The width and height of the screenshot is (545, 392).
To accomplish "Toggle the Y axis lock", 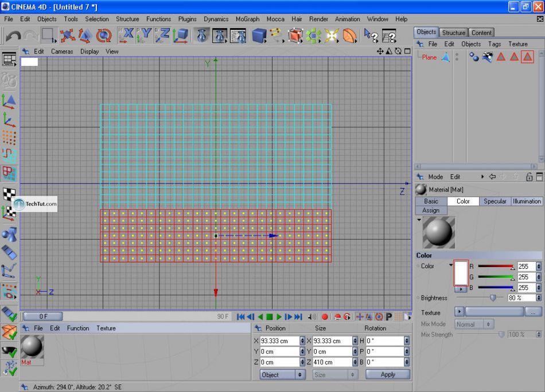I will pos(144,36).
